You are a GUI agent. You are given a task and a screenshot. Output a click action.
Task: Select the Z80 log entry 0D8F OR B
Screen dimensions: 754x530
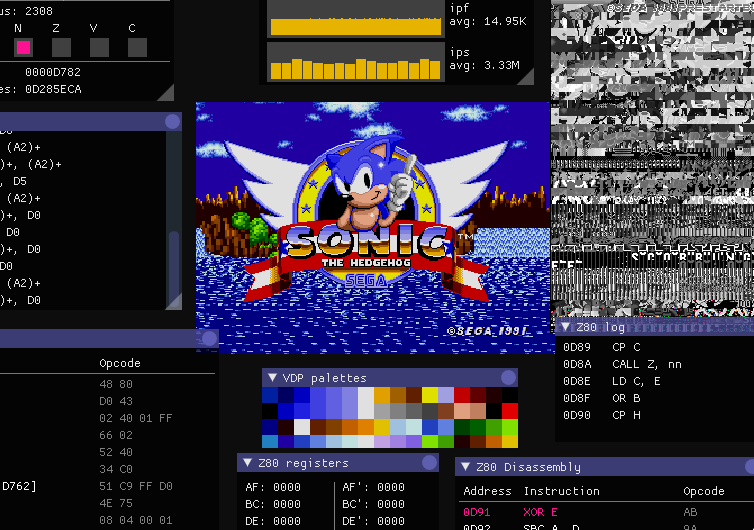pos(602,398)
